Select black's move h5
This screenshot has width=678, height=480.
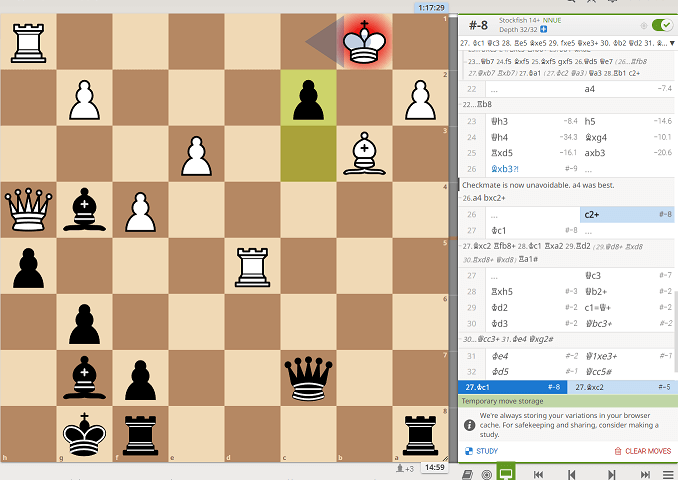(x=627, y=121)
